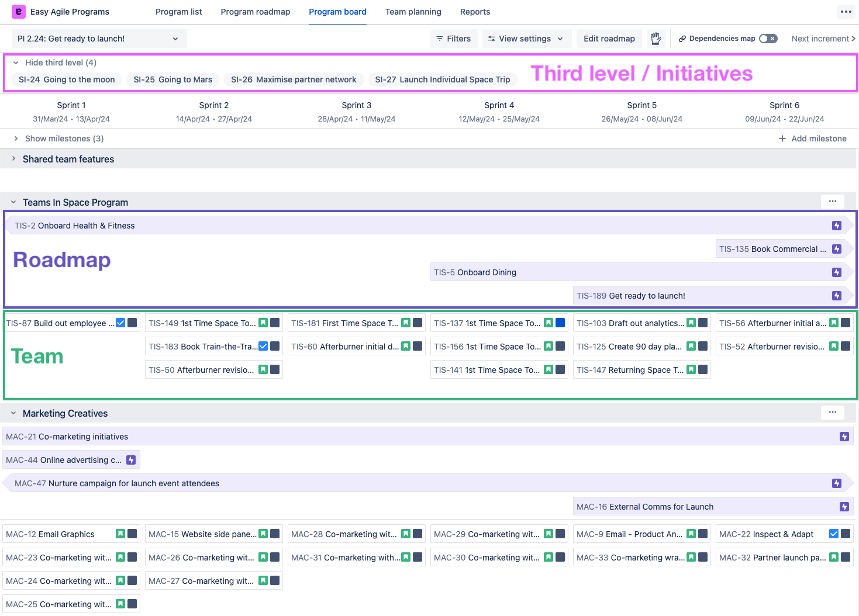The height and width of the screenshot is (616, 859).
Task: Click the lightning icon on MAC-44 Online advertising
Action: [131, 460]
